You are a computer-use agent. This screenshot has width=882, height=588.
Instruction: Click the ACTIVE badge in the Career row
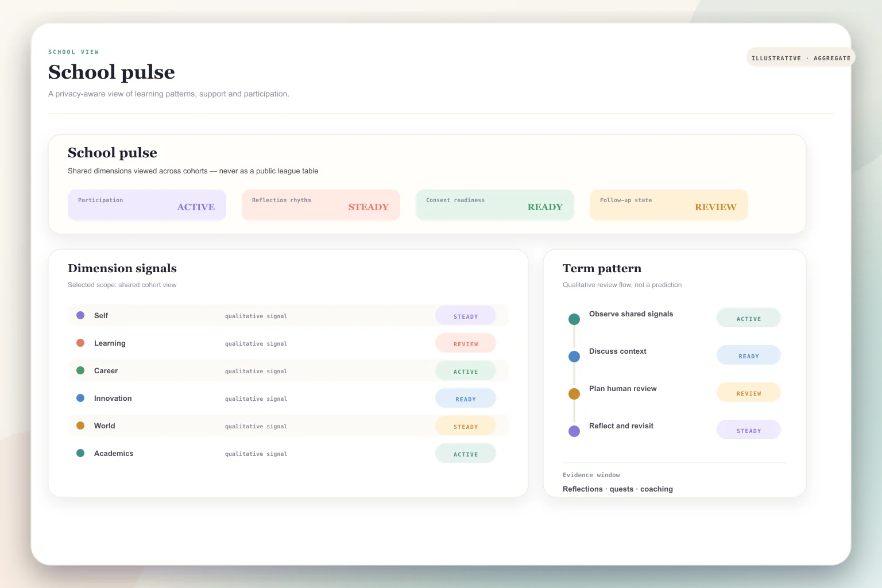coord(466,371)
